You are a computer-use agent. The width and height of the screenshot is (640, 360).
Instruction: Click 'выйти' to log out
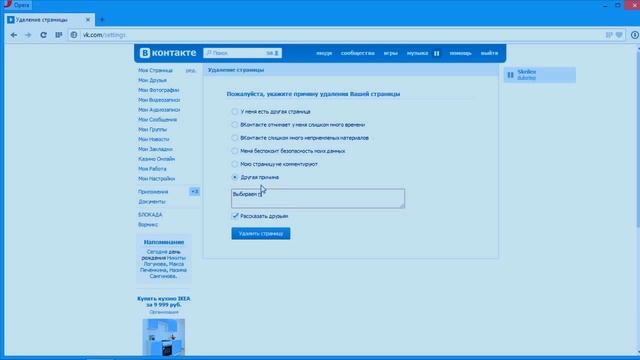(489, 53)
